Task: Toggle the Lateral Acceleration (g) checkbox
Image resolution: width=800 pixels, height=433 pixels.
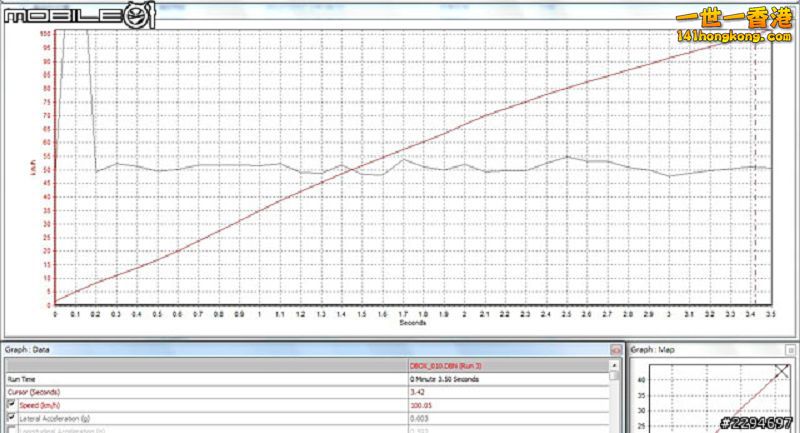Action: tap(11, 418)
